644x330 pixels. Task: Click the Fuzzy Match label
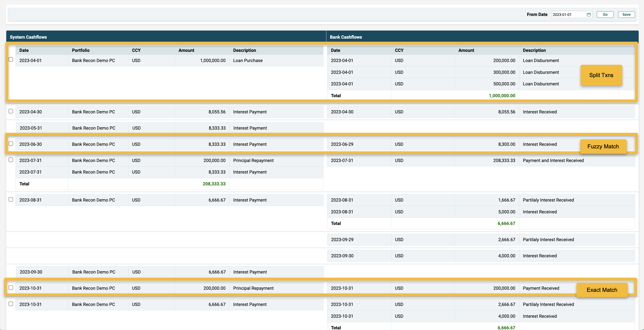603,147
